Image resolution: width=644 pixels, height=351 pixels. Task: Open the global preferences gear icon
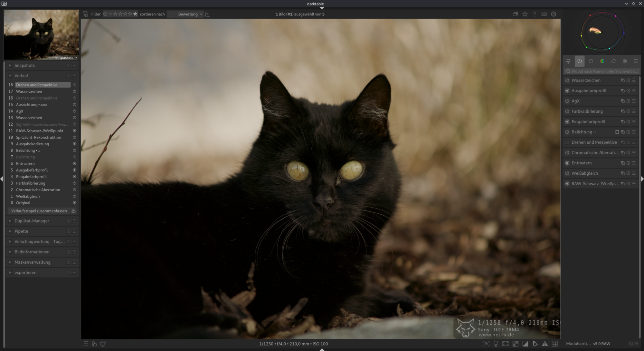pos(554,14)
